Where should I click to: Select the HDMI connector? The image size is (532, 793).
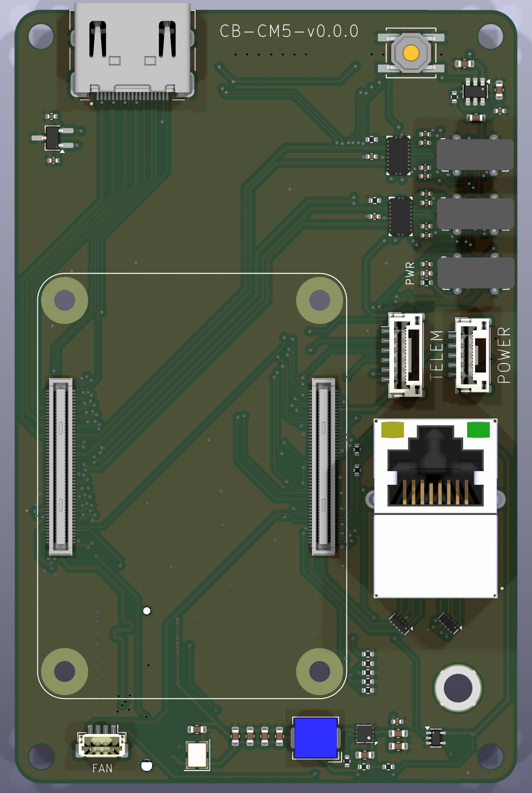coord(132,51)
